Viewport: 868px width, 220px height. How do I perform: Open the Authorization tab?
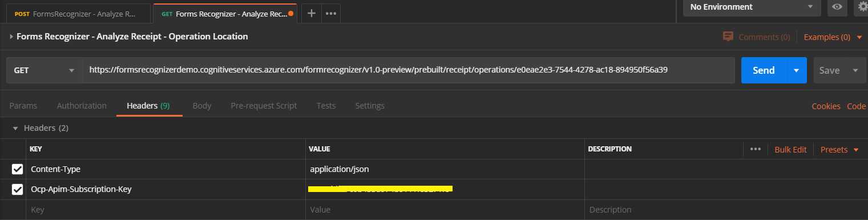[82, 106]
